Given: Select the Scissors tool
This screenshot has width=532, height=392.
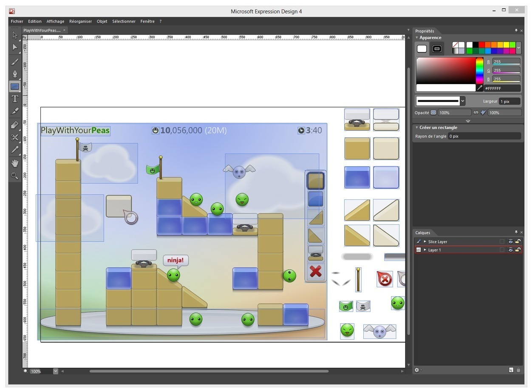Looking at the screenshot, I should pyautogui.click(x=15, y=137).
